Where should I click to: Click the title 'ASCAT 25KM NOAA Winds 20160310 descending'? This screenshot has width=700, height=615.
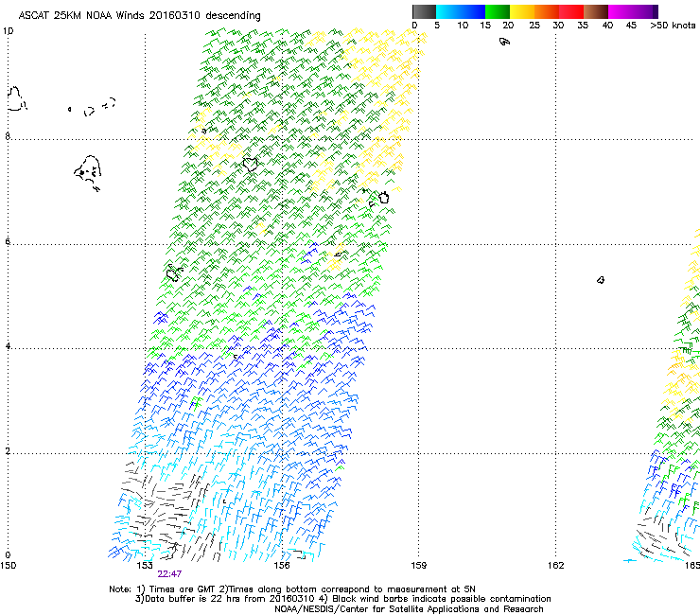140,15
